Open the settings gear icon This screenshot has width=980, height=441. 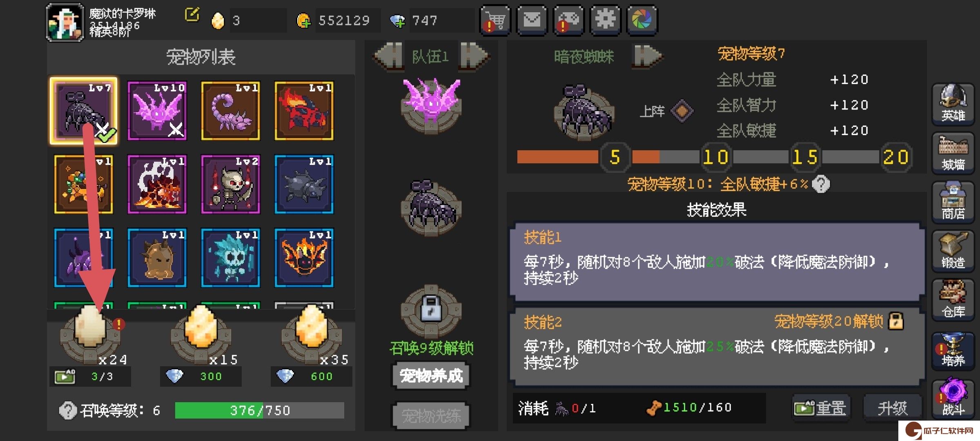point(605,20)
